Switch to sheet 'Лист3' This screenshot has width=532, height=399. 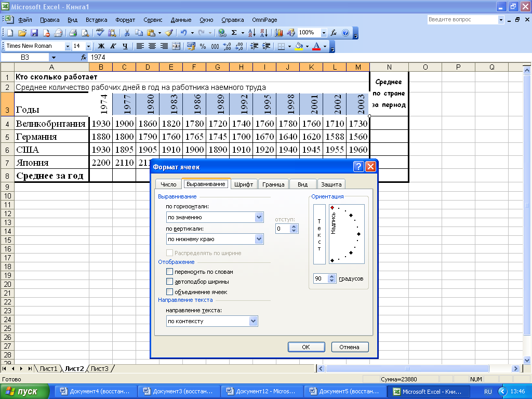[x=99, y=368]
